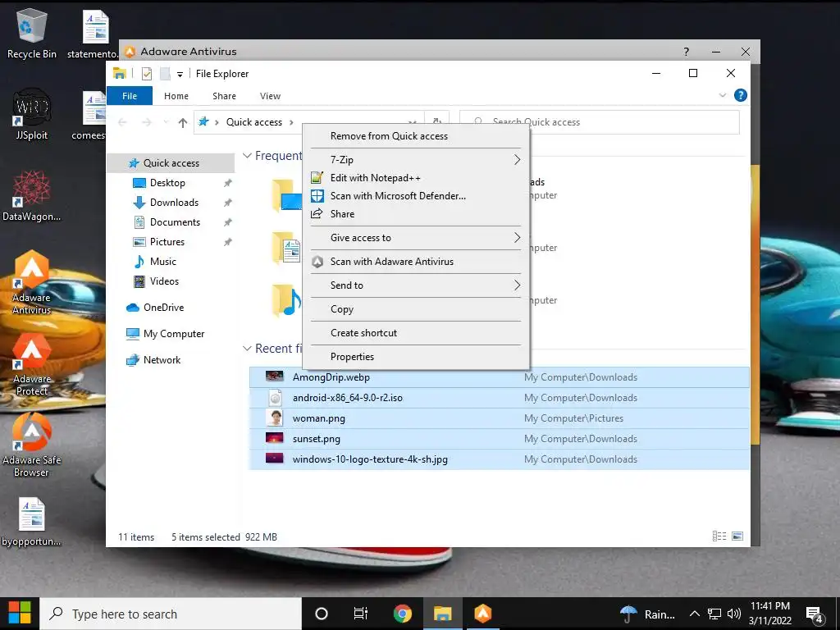
Task: Open Downloads in navigation pane
Action: (174, 203)
